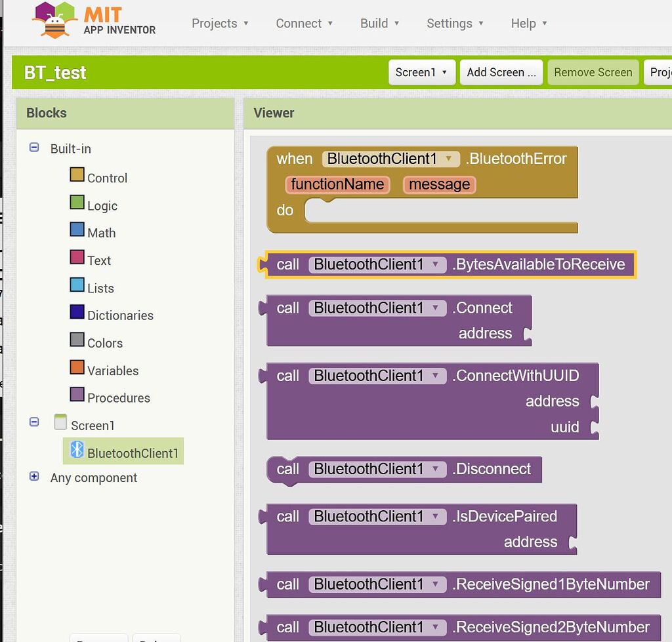Select the Math category blue square
The height and width of the screenshot is (642, 672).
[x=77, y=230]
